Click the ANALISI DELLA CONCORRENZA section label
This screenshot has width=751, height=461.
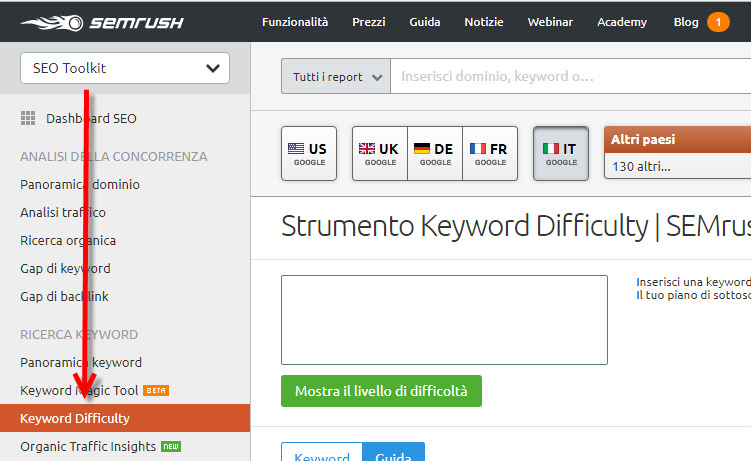(x=114, y=157)
